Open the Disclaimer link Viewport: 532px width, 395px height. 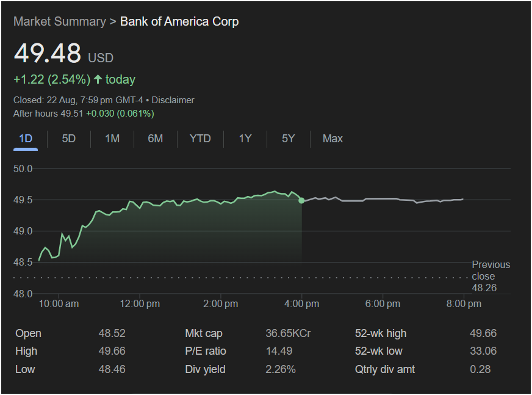tap(173, 100)
